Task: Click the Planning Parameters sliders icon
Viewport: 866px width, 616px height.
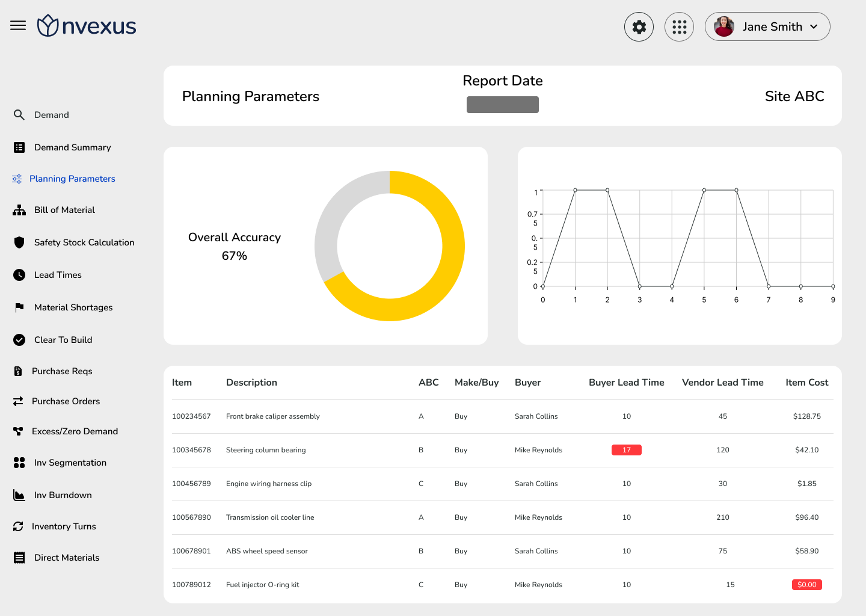Action: (x=17, y=179)
